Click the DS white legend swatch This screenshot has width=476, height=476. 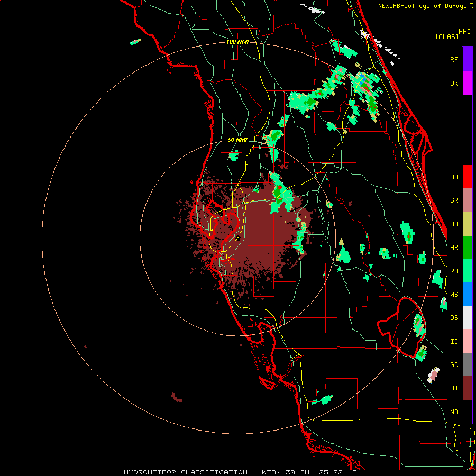tap(467, 317)
